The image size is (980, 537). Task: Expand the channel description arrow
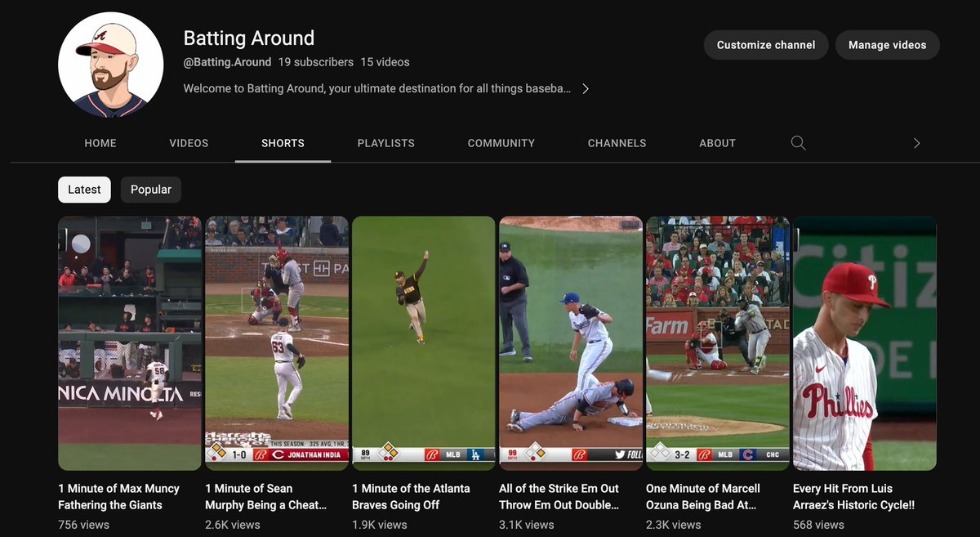pos(586,87)
